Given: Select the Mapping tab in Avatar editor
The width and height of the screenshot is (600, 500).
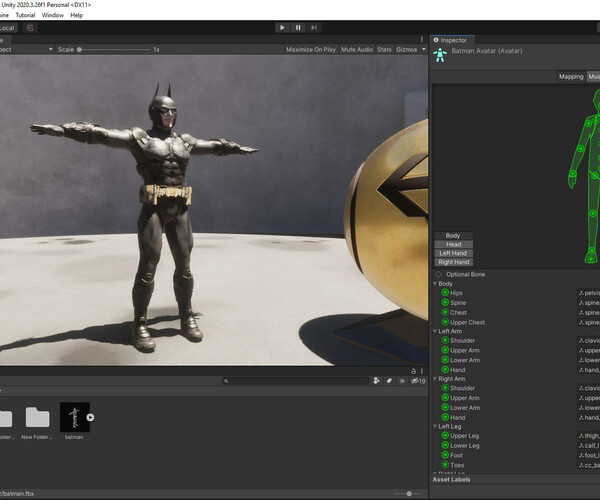Looking at the screenshot, I should [x=571, y=77].
